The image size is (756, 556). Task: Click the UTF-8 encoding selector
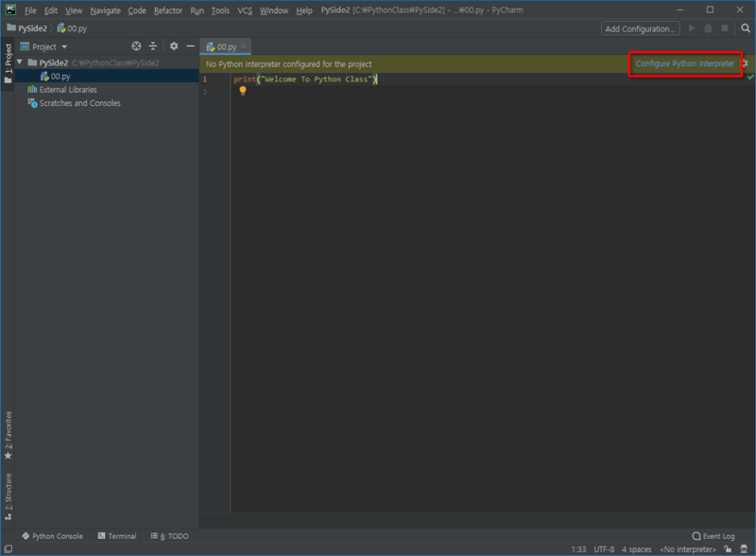pyautogui.click(x=604, y=549)
